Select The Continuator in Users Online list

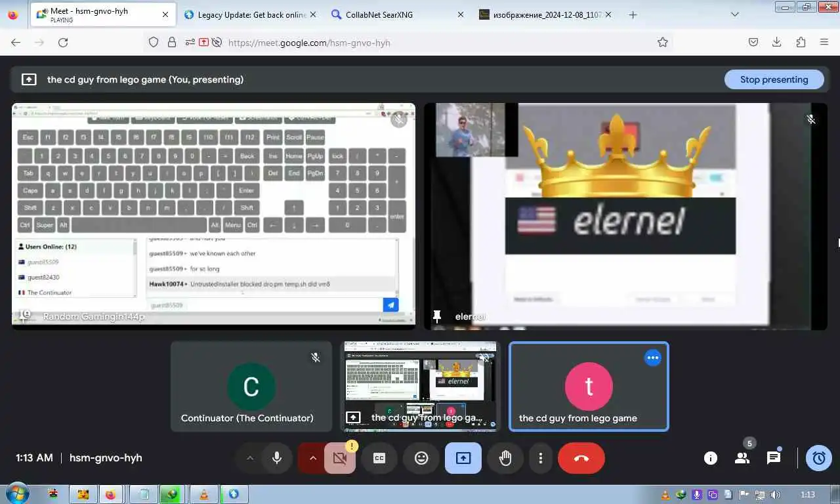tap(49, 293)
